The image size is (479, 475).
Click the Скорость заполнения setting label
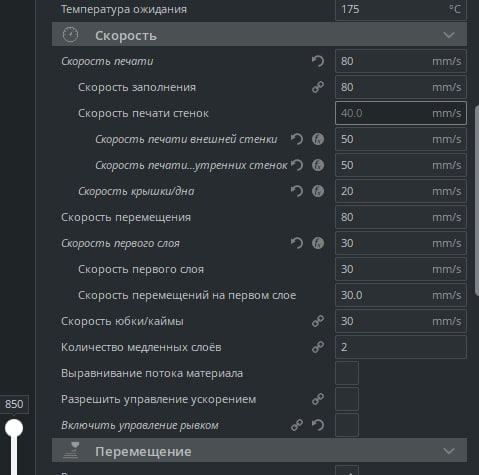pyautogui.click(x=137, y=88)
